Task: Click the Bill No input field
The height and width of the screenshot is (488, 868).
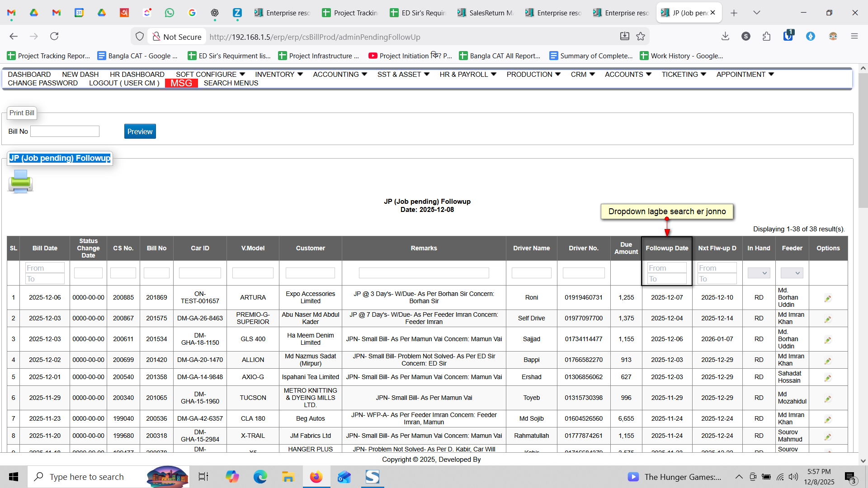Action: tap(65, 131)
